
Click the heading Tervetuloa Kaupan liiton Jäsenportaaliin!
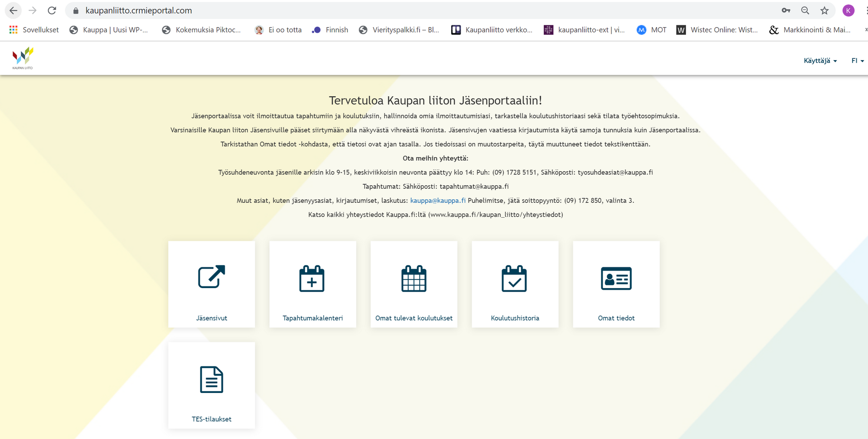pyautogui.click(x=435, y=100)
